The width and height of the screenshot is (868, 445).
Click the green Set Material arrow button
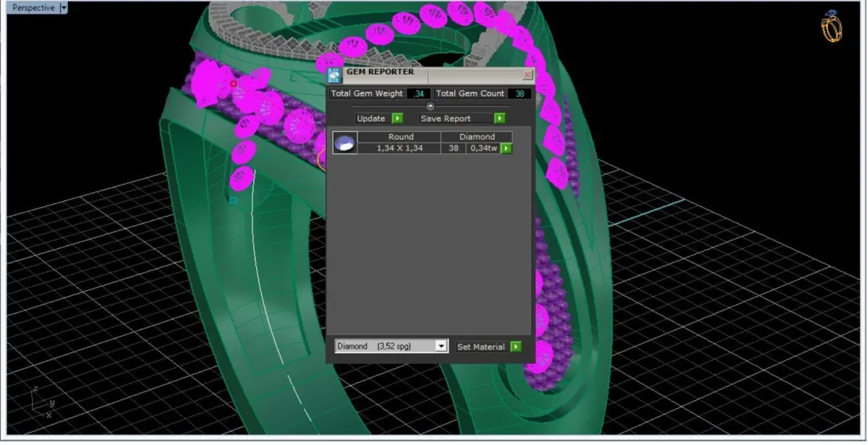(516, 347)
